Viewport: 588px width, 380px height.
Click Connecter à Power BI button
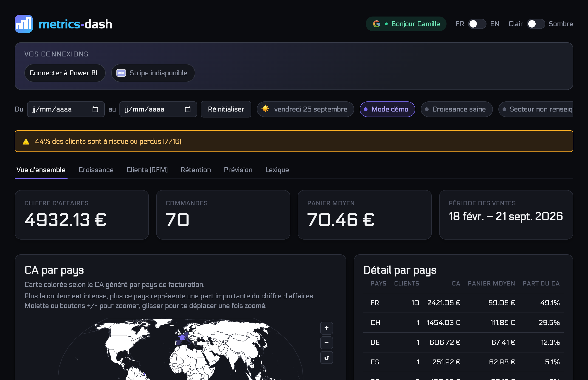(65, 73)
